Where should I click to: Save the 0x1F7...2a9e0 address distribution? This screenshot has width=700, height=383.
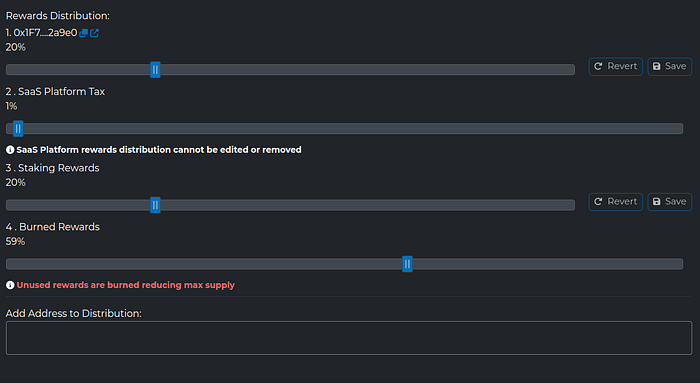click(670, 67)
